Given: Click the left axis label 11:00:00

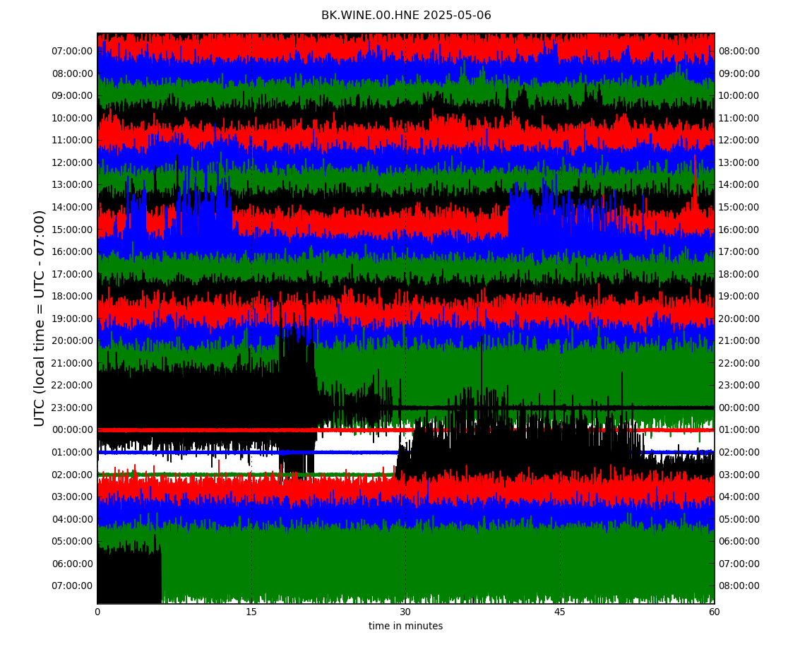Looking at the screenshot, I should pos(73,141).
